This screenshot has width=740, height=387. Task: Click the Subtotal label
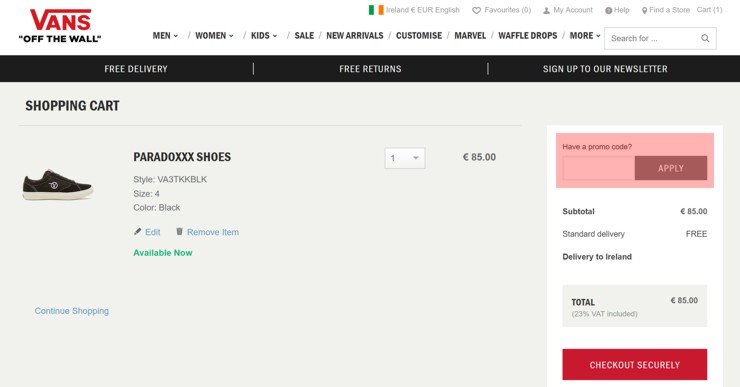point(579,211)
